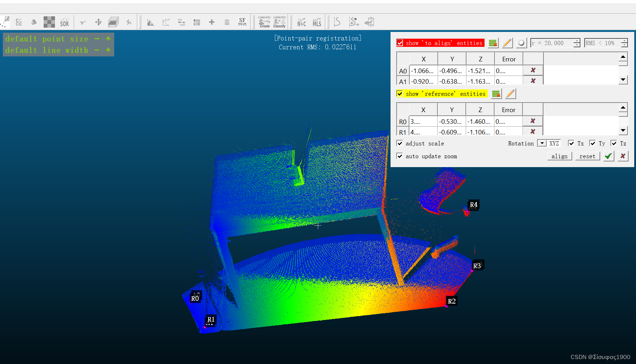The width and height of the screenshot is (636, 364).
Task: Increase the RMS < 10% spinner value
Action: point(624,40)
